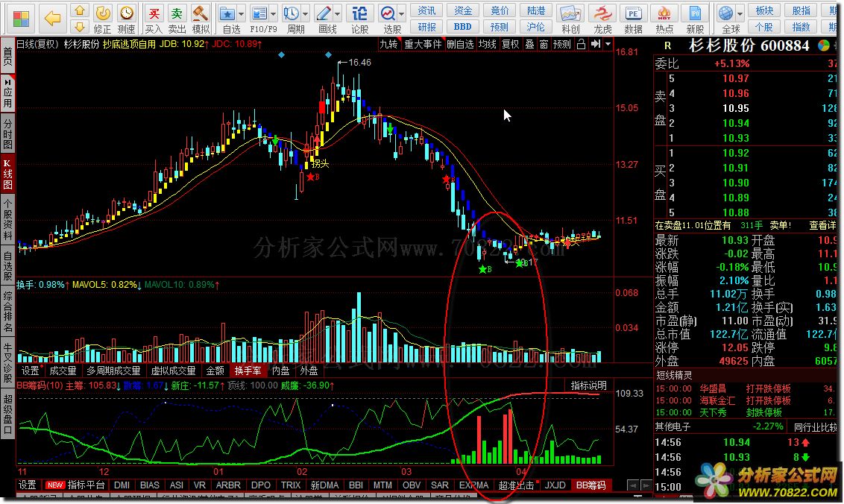Click the yellow up arrow toolbar icon
The width and height of the screenshot is (844, 504).
[81, 10]
